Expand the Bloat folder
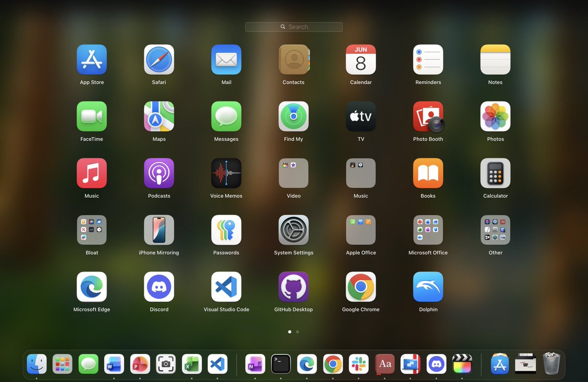Image resolution: width=588 pixels, height=382 pixels. [92, 230]
